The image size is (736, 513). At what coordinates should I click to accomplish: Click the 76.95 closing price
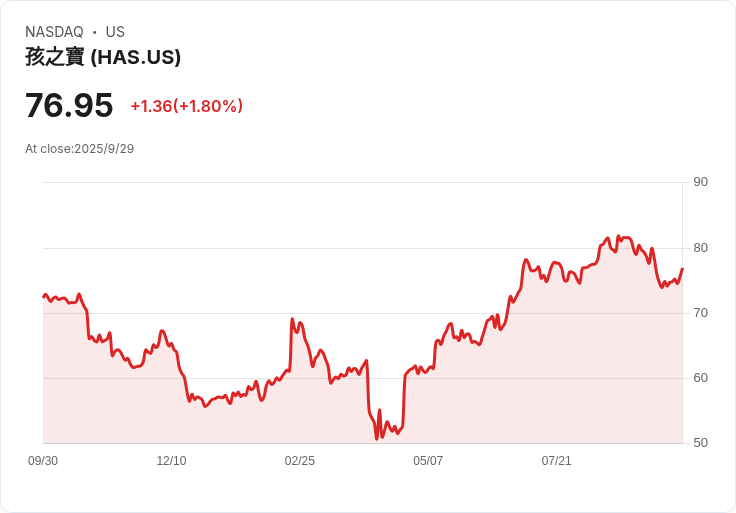tap(69, 105)
